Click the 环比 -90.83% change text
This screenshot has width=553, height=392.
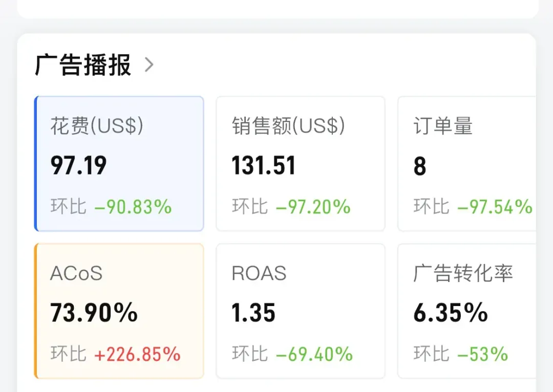pos(111,207)
